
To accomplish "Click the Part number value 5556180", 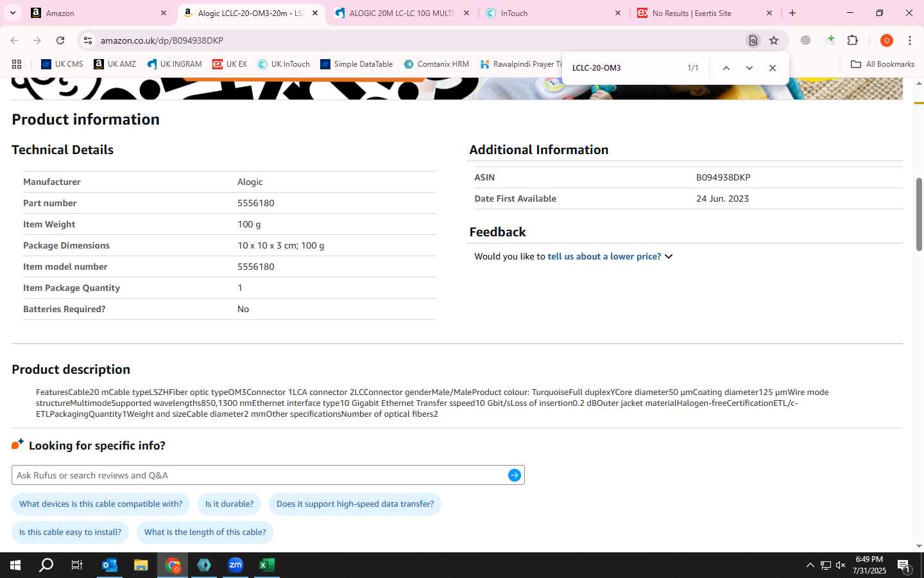I will pos(256,203).
